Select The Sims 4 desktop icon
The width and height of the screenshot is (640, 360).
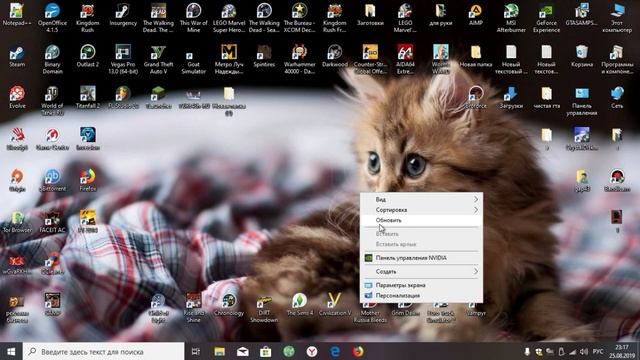(x=300, y=304)
